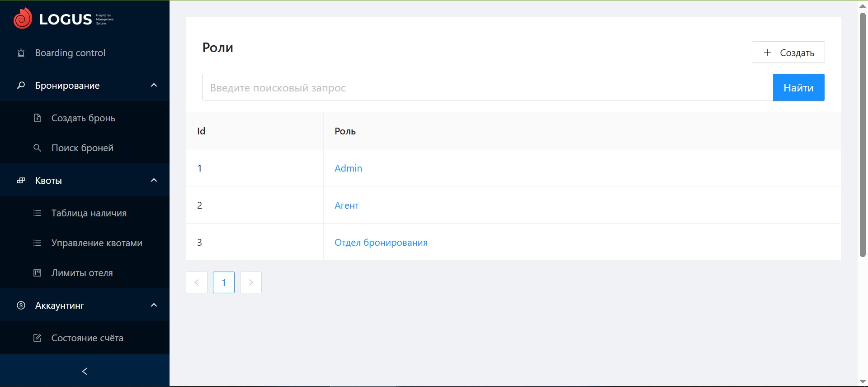Click the Boarding control alarm icon

(21, 53)
